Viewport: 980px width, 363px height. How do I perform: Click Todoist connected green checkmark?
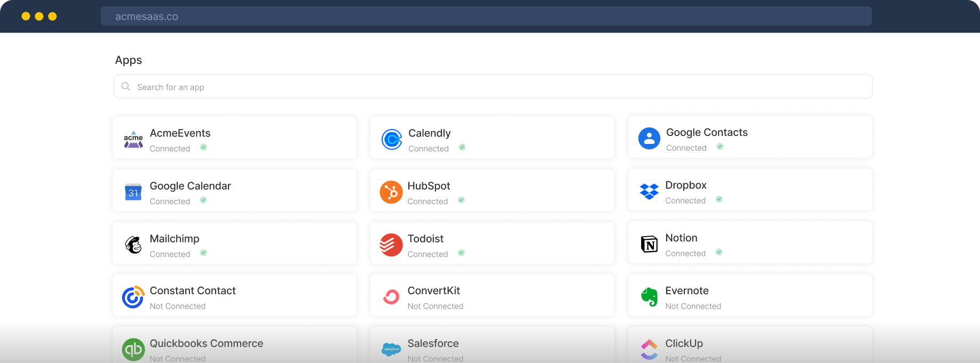tap(461, 253)
